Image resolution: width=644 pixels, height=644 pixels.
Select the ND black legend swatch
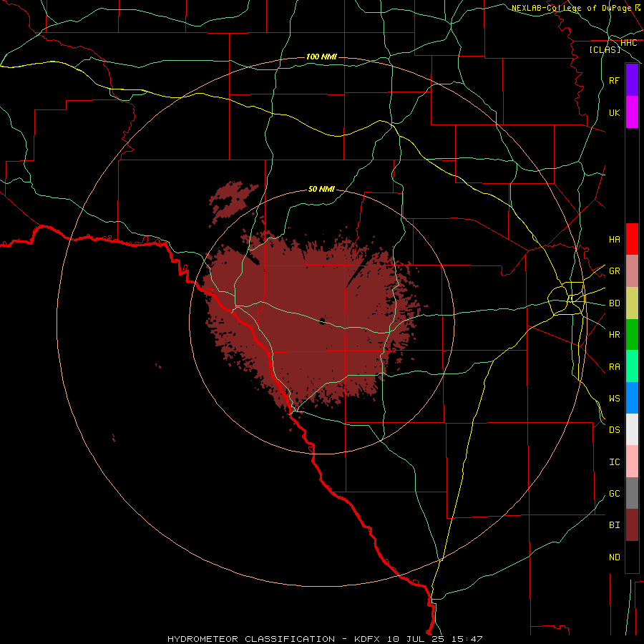[632, 557]
